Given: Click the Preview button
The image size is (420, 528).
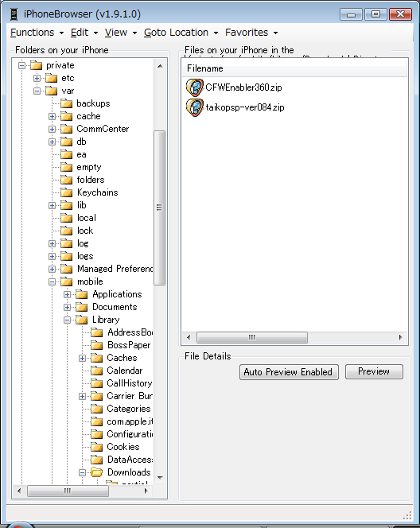Looking at the screenshot, I should (x=374, y=372).
